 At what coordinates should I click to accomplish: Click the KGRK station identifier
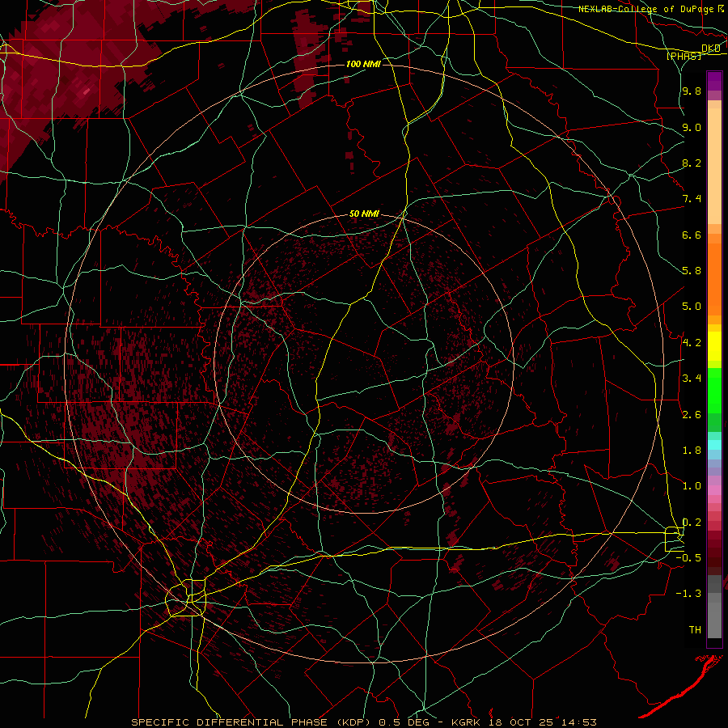point(467,722)
